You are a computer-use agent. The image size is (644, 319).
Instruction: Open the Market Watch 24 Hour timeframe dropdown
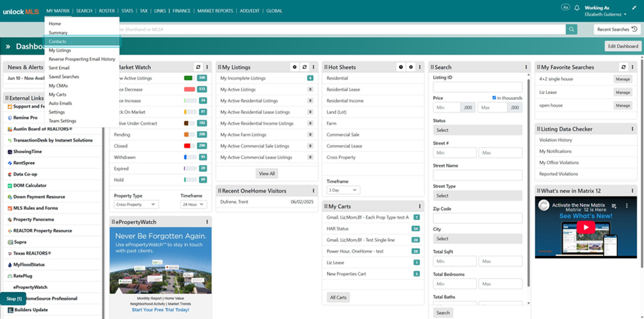pos(194,204)
